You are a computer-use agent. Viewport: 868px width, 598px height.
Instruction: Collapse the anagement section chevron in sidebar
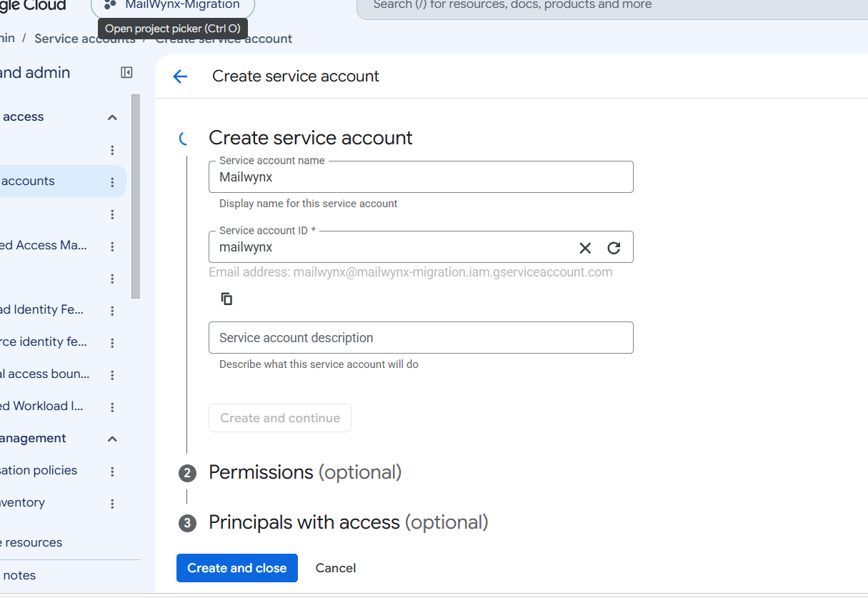(x=112, y=439)
